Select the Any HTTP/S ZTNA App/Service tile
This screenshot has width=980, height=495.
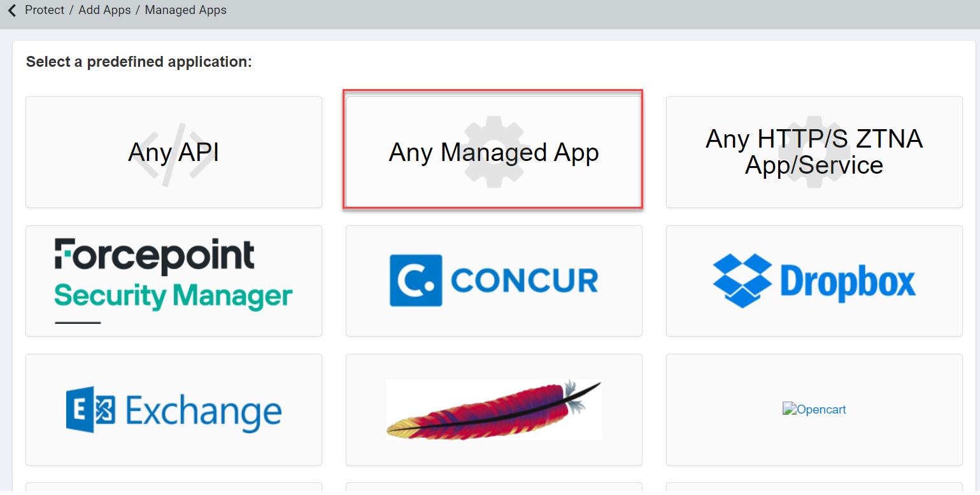pos(814,152)
